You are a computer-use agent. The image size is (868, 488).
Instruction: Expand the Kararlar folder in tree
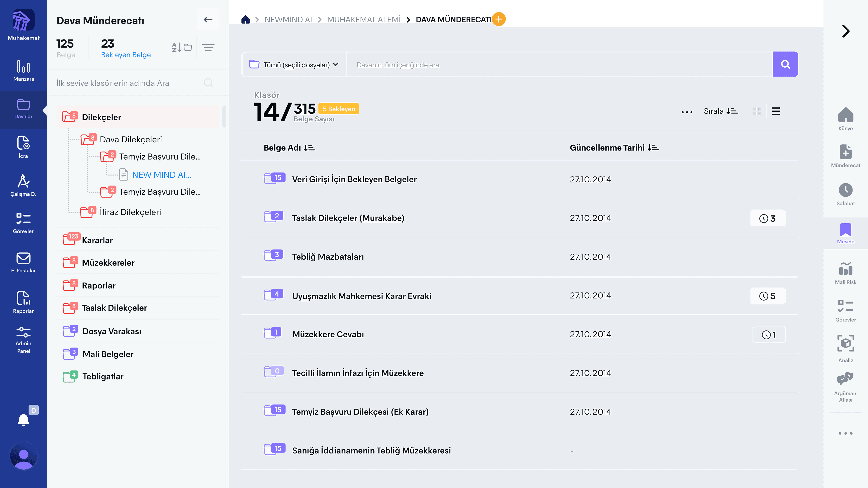point(97,240)
